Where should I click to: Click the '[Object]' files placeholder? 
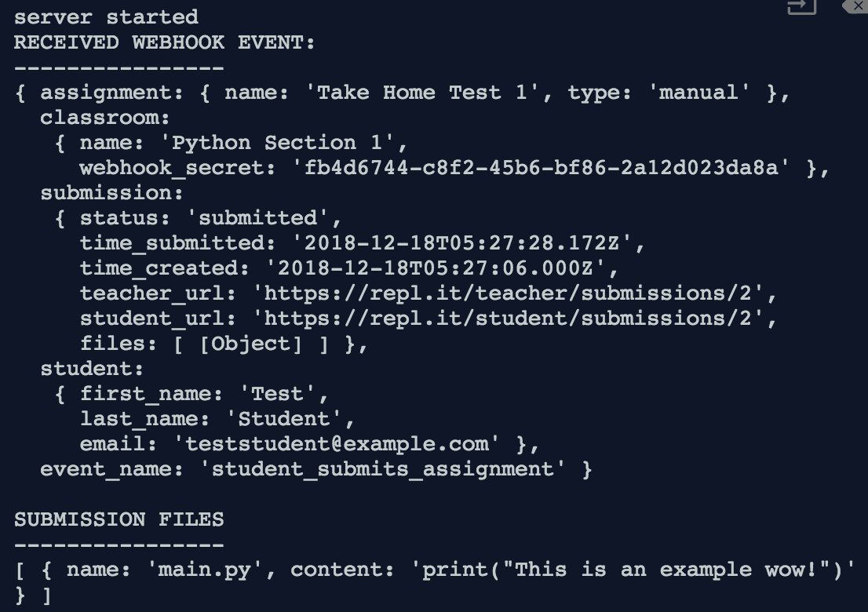[251, 344]
